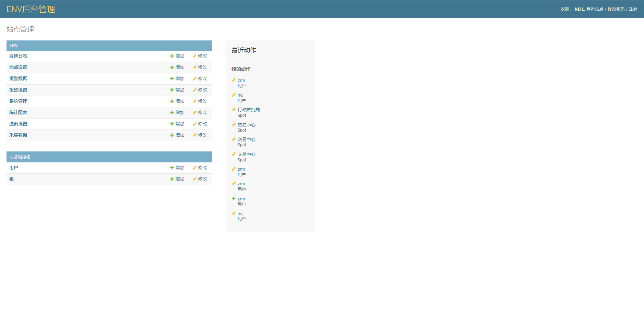
Task: Click the ENV后台管理 site title
Action: [31, 9]
